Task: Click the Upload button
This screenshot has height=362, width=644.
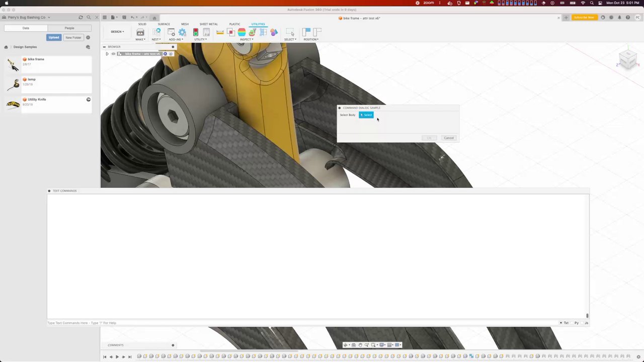Action: click(x=54, y=38)
